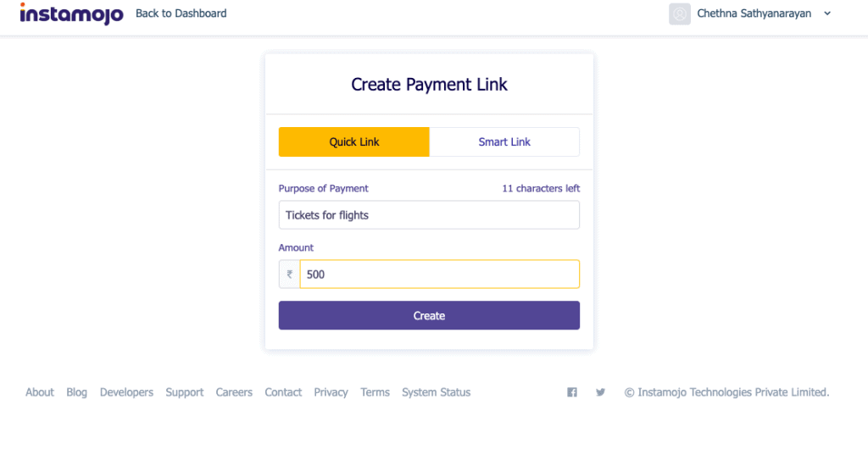The height and width of the screenshot is (460, 868).
Task: Go to the Support link
Action: pyautogui.click(x=185, y=392)
